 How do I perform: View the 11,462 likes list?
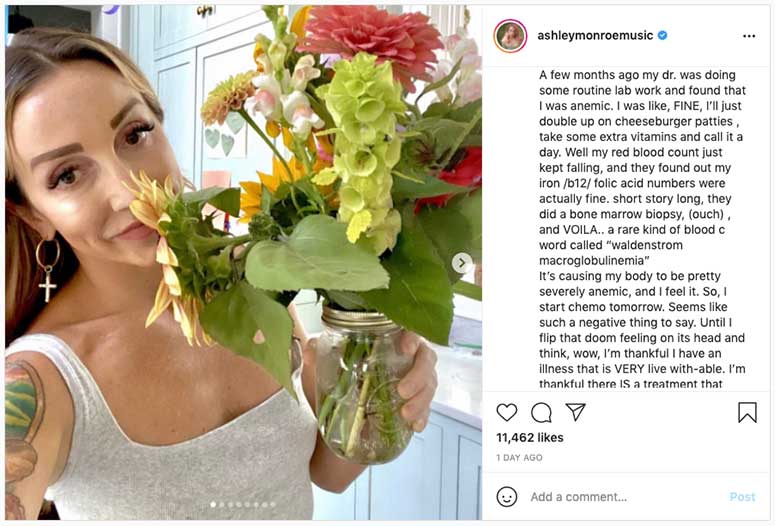pos(530,438)
